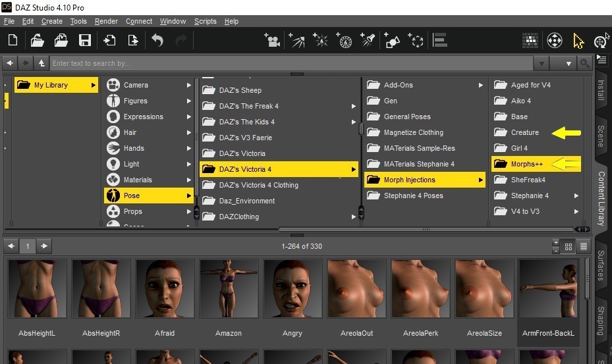
Task: Open the Create menu
Action: (x=52, y=21)
